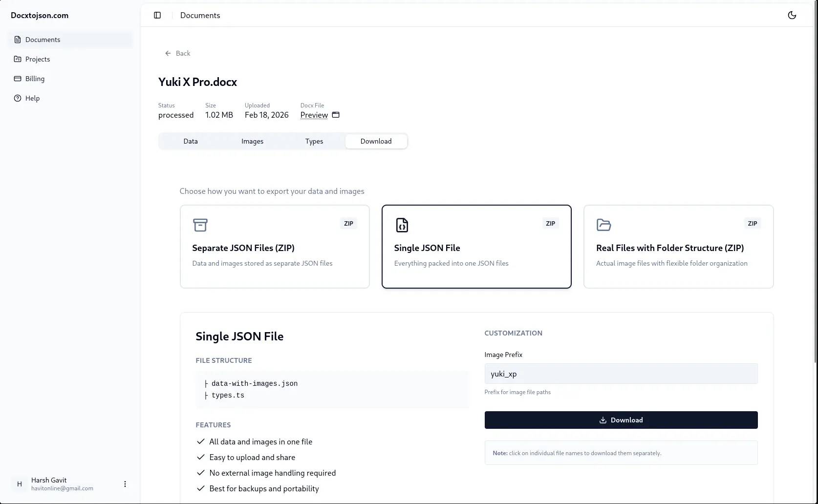This screenshot has height=504, width=818.
Task: Switch to dark mode moon icon
Action: point(792,15)
